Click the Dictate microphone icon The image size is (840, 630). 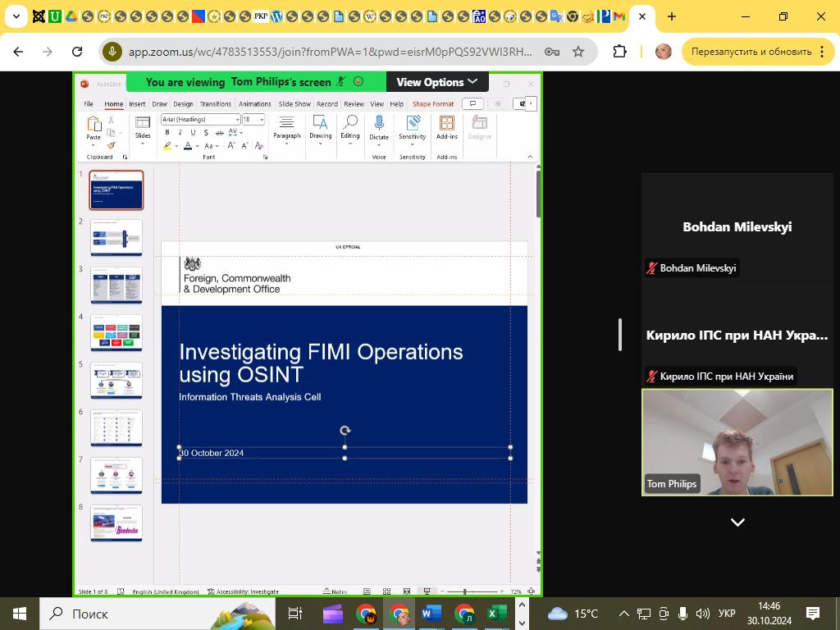pos(378,124)
